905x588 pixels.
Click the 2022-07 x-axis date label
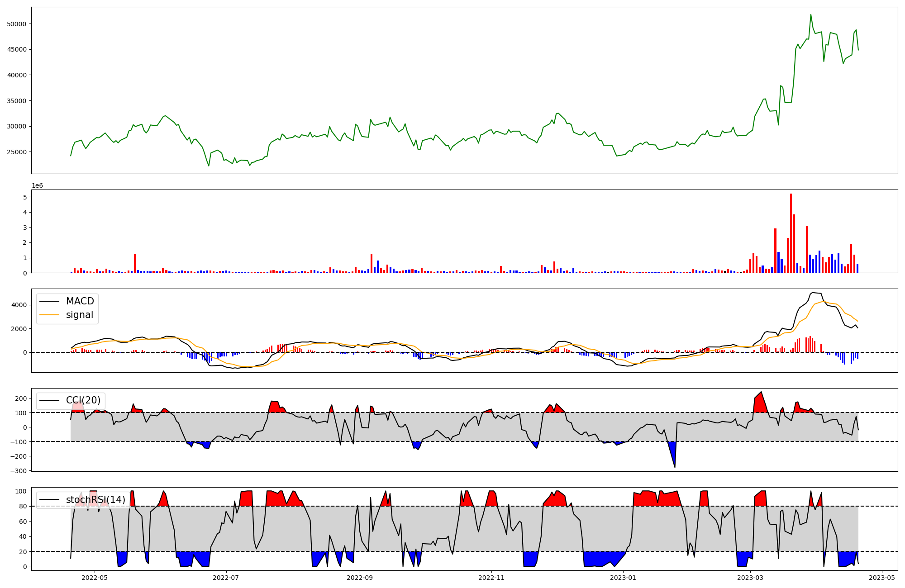pyautogui.click(x=225, y=578)
